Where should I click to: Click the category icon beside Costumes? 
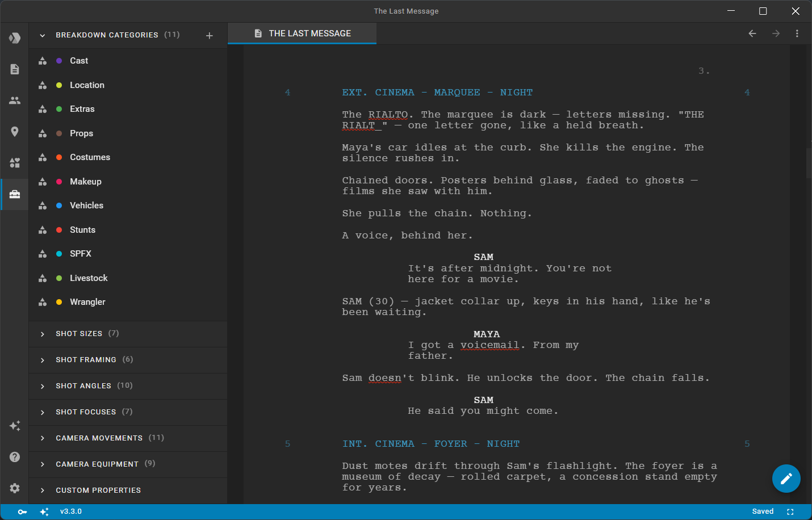[43, 157]
